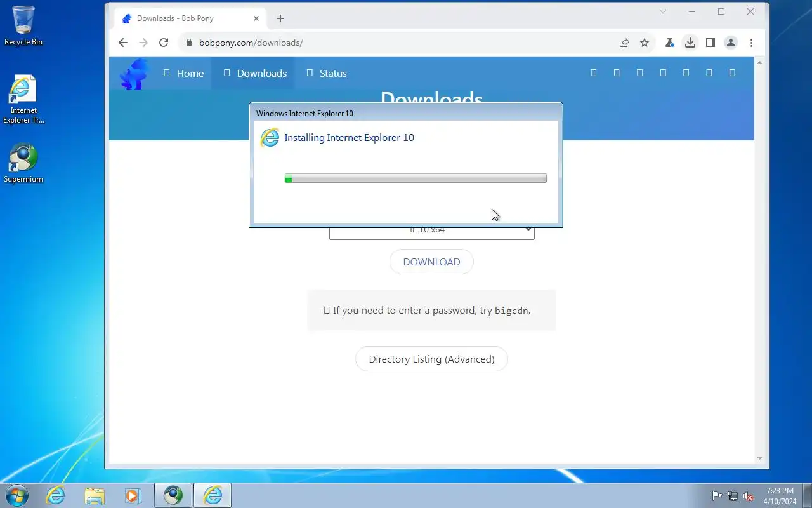Open the browser downloads icon
This screenshot has width=812, height=508.
(690, 43)
